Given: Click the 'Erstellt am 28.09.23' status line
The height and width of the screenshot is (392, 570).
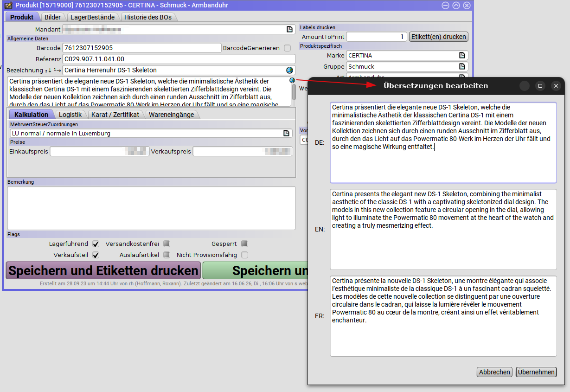Looking at the screenshot, I should (x=174, y=283).
